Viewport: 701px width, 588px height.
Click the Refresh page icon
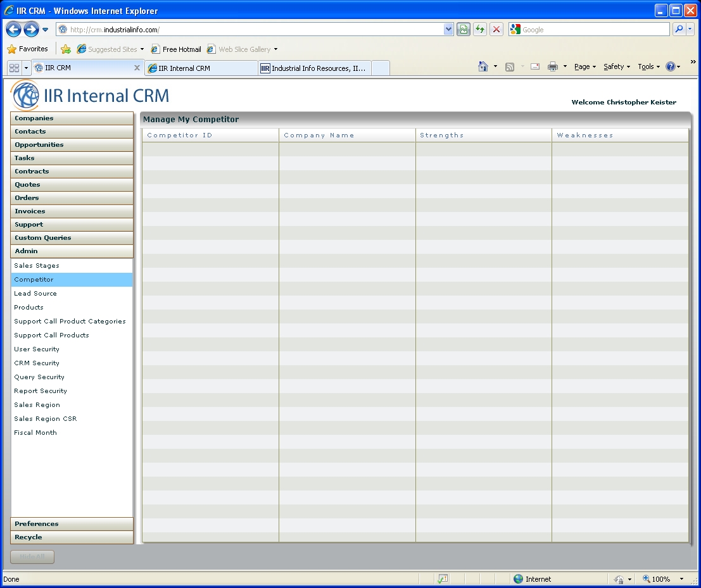click(480, 30)
